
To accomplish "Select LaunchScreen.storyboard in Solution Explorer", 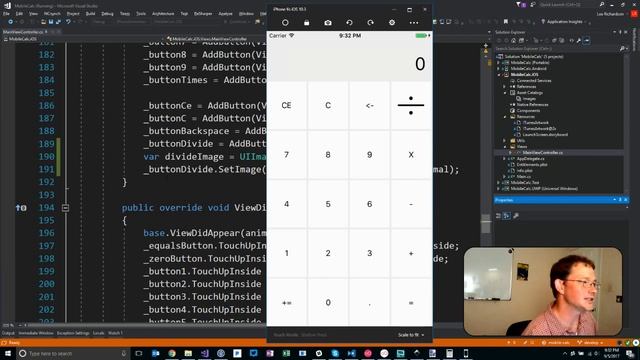I will click(545, 134).
